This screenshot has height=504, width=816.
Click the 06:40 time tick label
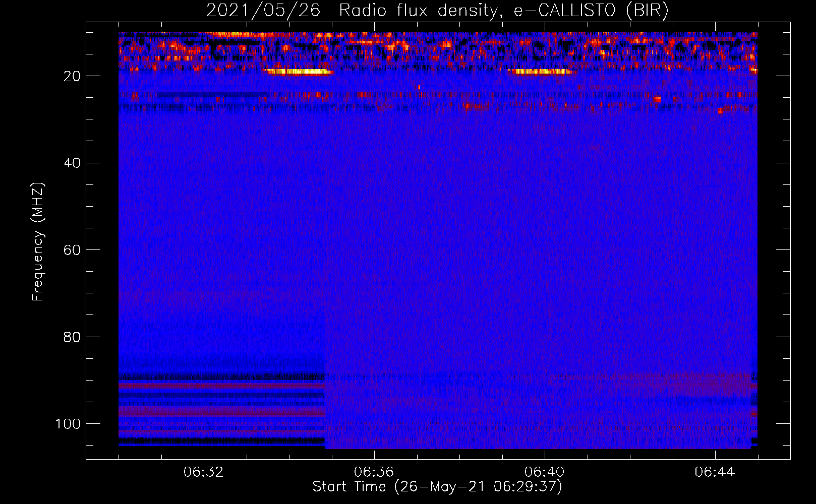pos(545,472)
